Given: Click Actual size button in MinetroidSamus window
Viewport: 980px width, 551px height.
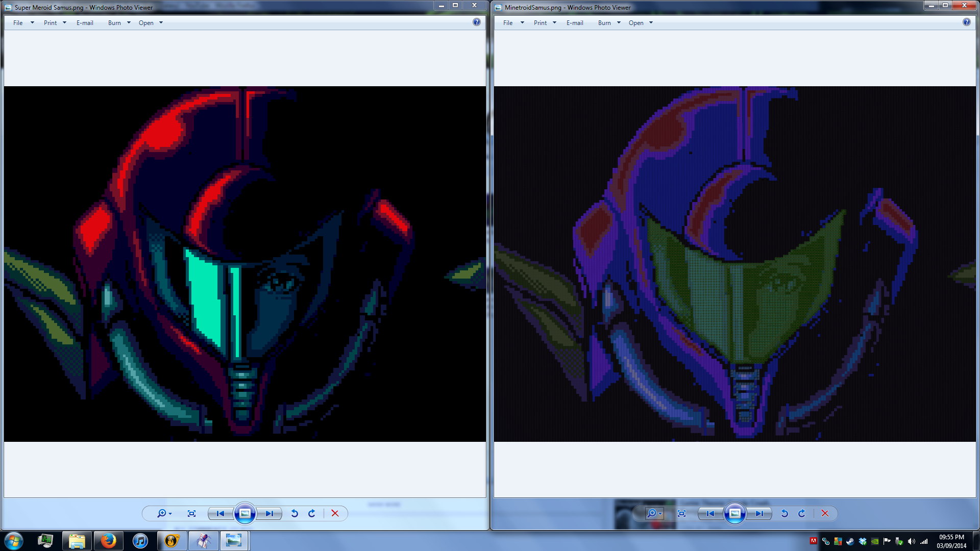Looking at the screenshot, I should (x=681, y=513).
